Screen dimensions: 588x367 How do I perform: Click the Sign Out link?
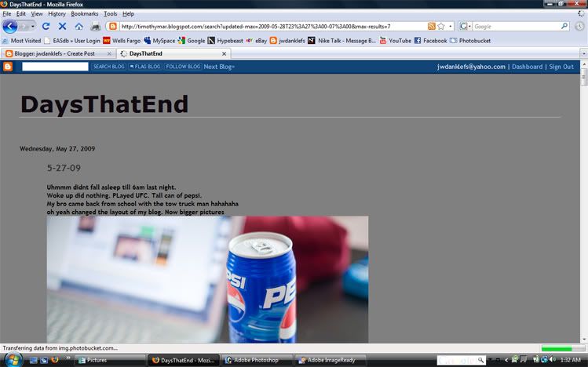point(561,67)
